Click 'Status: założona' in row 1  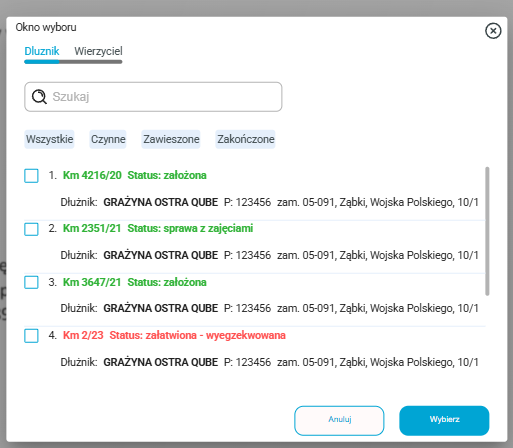(167, 175)
